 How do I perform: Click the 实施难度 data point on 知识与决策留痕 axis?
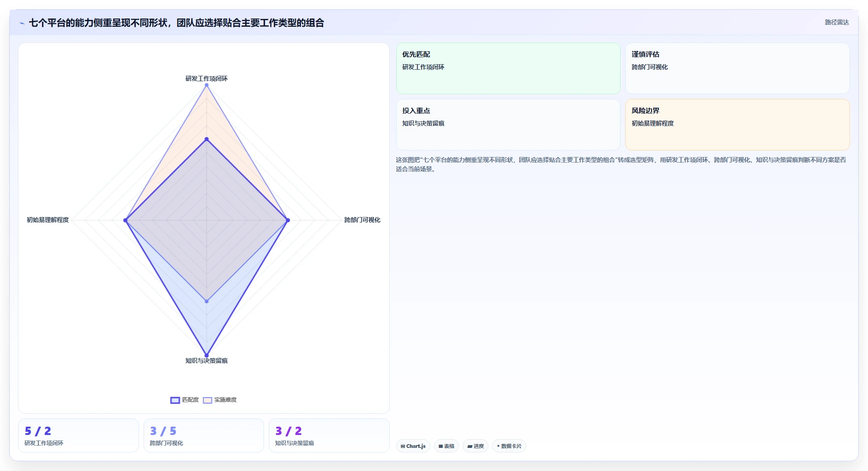(206, 301)
